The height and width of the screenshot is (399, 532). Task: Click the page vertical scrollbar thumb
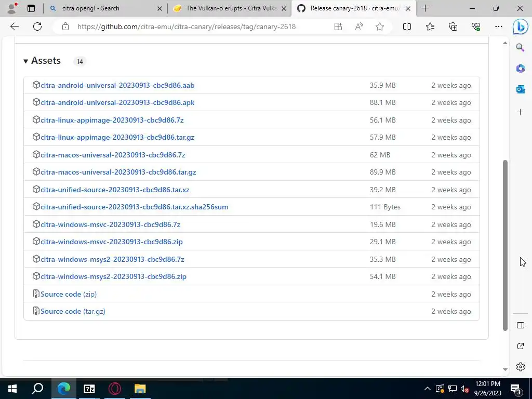(x=505, y=245)
